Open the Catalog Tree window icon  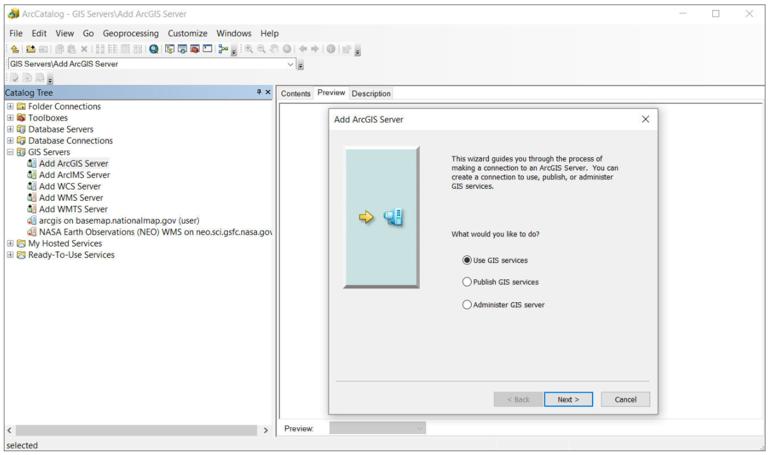coord(169,49)
